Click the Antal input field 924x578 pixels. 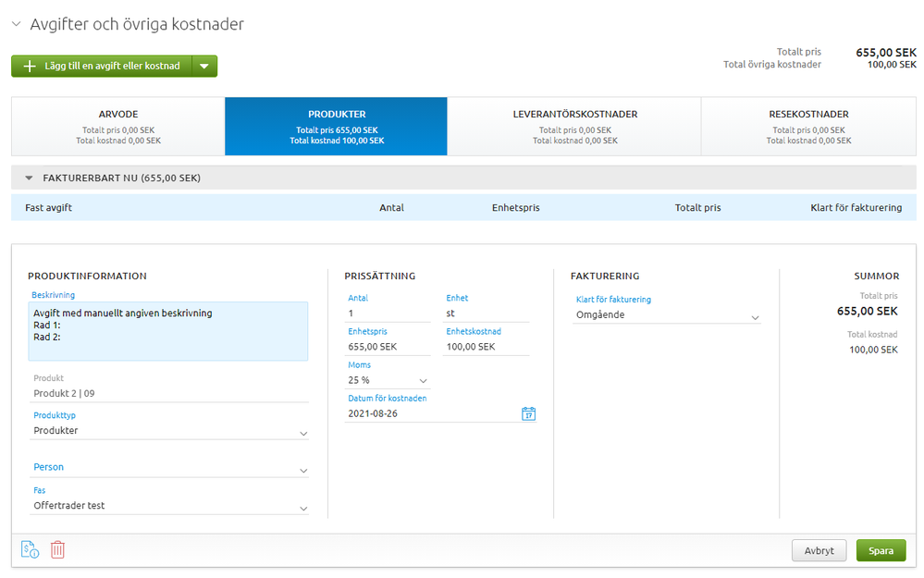click(388, 314)
